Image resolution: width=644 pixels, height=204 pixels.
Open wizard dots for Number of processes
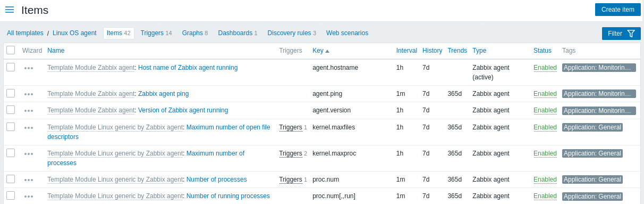[29, 180]
